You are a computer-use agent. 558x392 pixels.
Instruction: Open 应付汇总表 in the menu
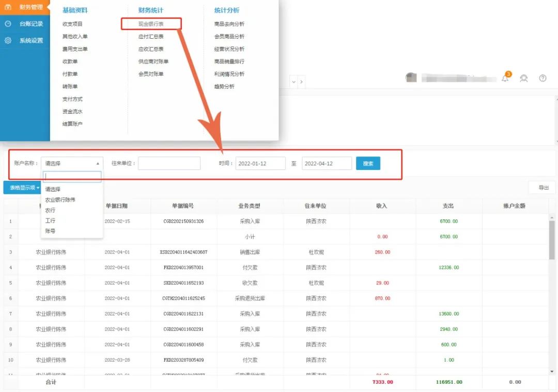pos(151,37)
